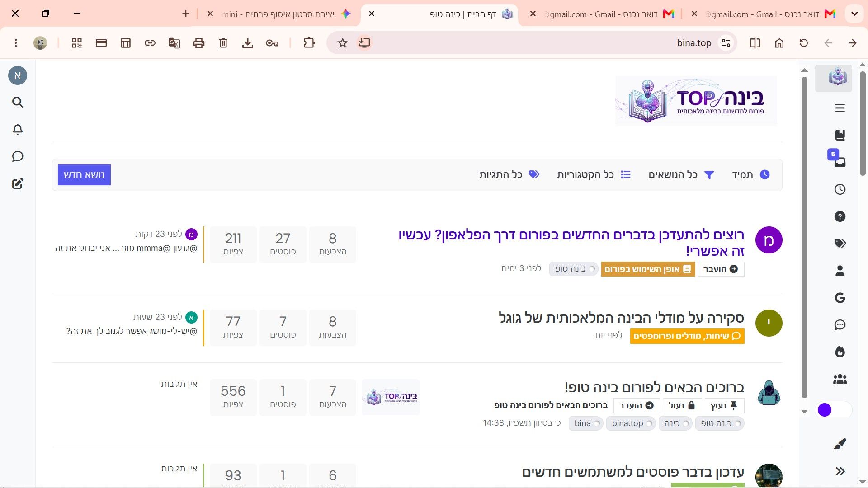The image size is (868, 488).
Task: Open topic סקירה על מודלי הבינה המלאכותית של גוגל
Action: point(621,318)
